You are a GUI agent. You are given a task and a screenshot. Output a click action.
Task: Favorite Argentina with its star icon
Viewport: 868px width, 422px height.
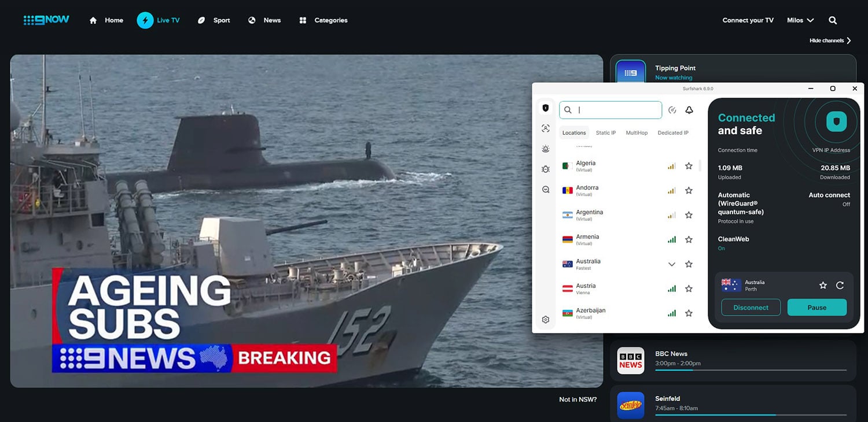pos(689,215)
